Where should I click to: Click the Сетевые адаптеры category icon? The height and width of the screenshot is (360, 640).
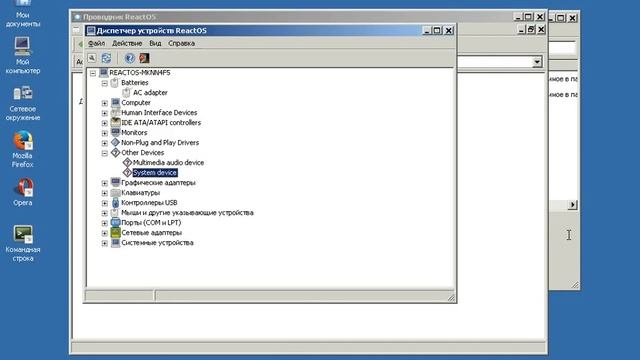[x=115, y=233]
